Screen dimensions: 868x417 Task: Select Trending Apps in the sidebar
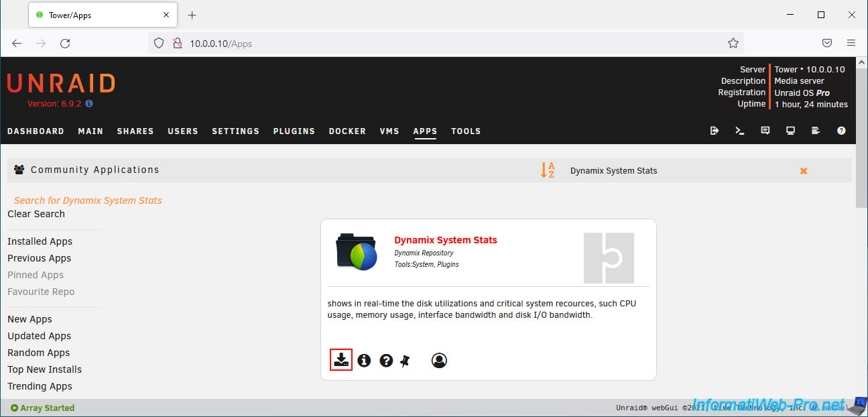point(40,386)
